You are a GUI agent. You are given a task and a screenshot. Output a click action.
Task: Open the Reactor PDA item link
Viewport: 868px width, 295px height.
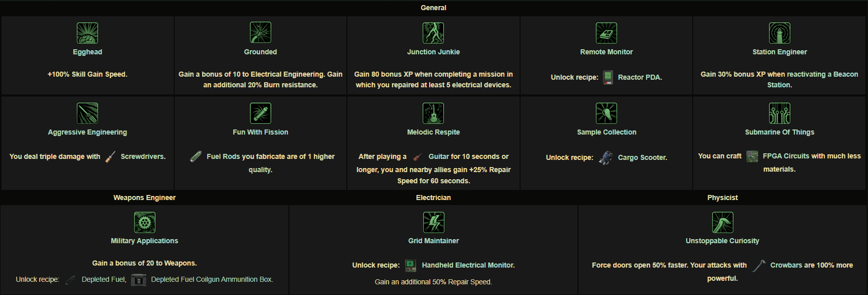click(639, 77)
